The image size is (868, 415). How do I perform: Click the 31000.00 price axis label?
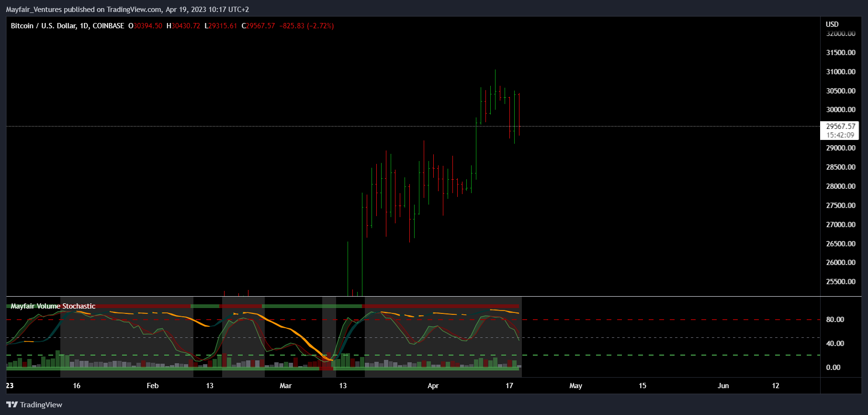coord(841,72)
